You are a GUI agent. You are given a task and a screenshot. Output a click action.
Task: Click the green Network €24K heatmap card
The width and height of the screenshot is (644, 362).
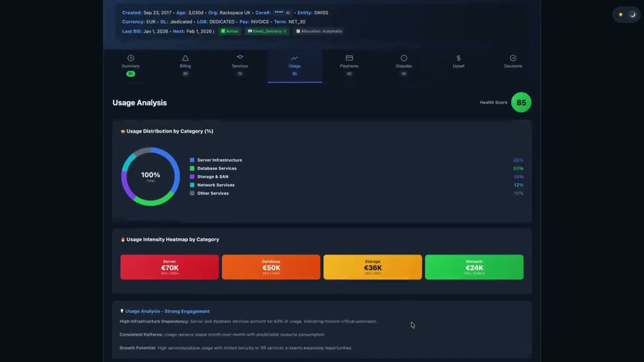coord(474,267)
